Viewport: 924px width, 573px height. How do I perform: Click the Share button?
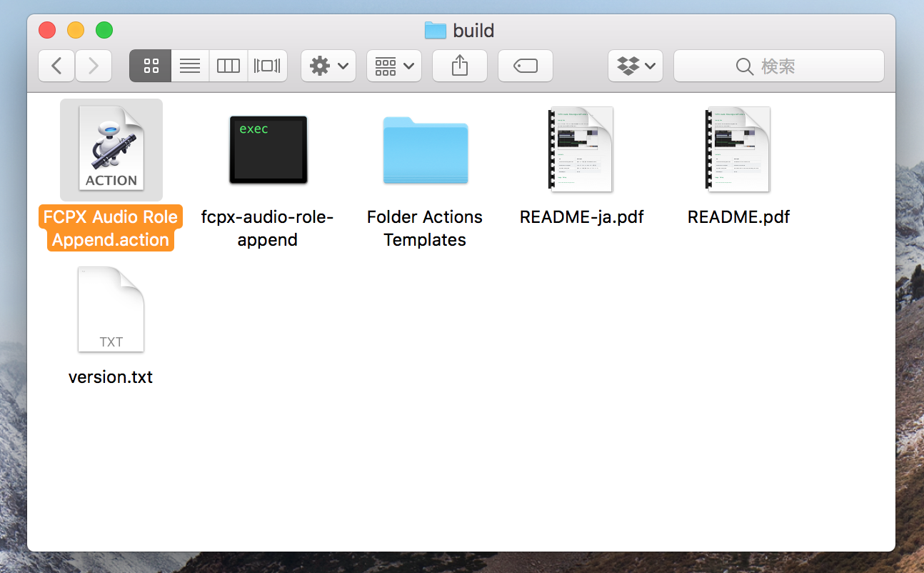pos(460,66)
